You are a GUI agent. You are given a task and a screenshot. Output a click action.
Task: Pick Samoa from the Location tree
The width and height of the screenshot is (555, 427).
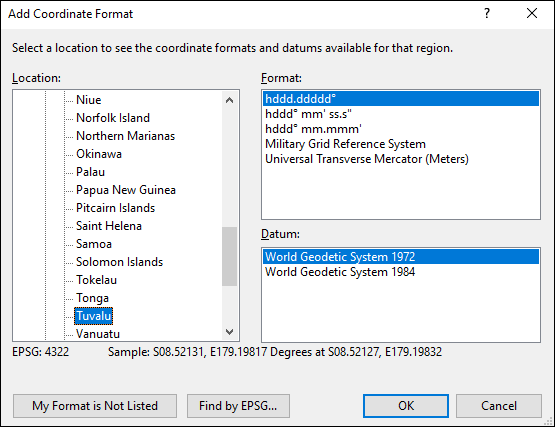(x=94, y=244)
